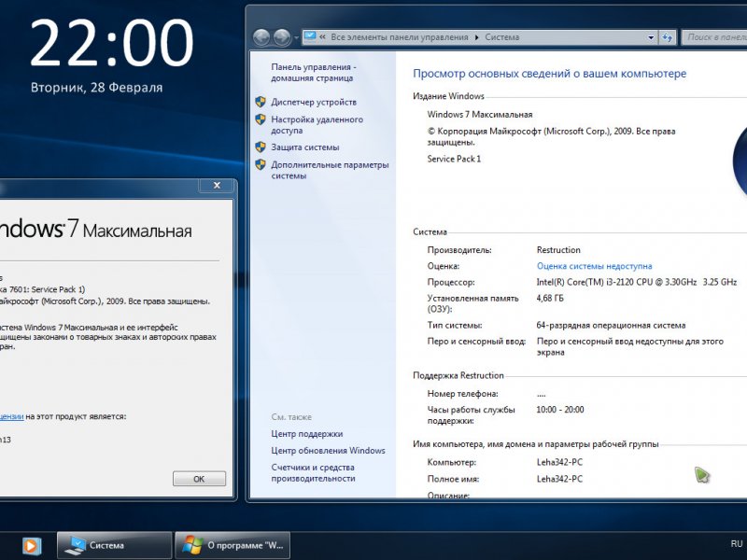This screenshot has height=560, width=747.
Task: Open the license terms link in About dialog
Action: pyautogui.click(x=11, y=416)
